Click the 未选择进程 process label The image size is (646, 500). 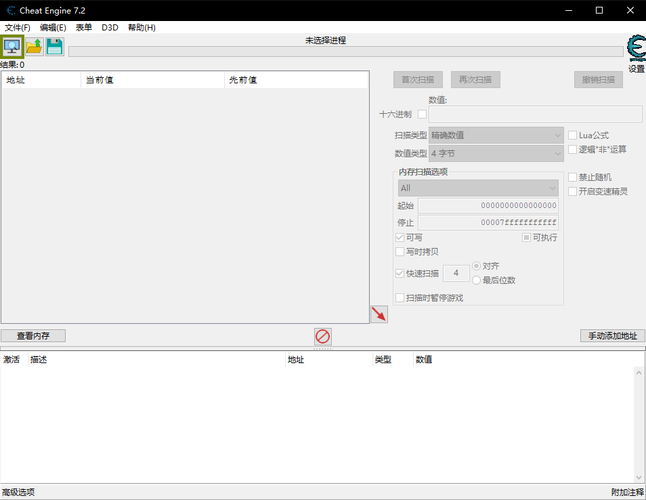(x=325, y=40)
